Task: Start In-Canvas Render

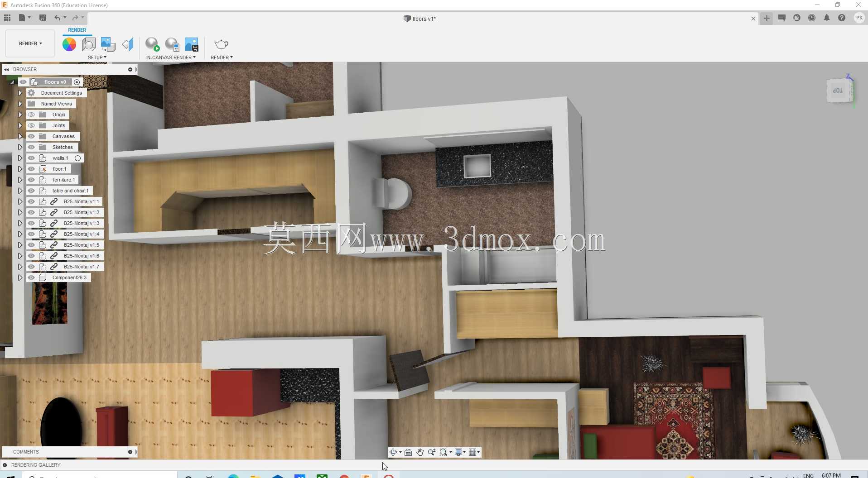Action: click(x=152, y=44)
